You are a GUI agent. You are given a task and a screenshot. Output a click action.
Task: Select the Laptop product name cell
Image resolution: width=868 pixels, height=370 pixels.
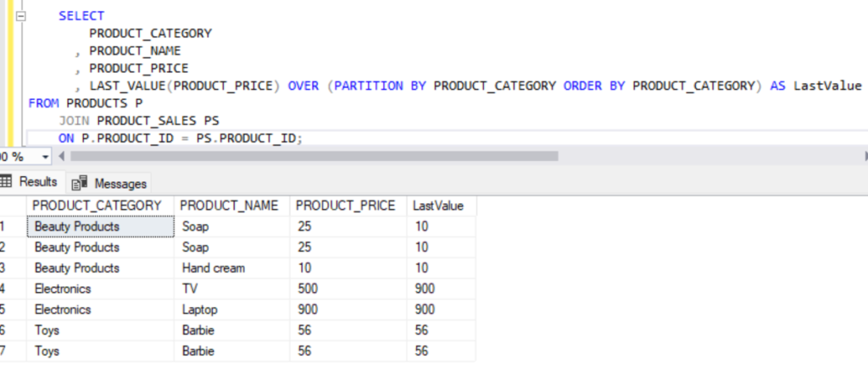(x=200, y=310)
